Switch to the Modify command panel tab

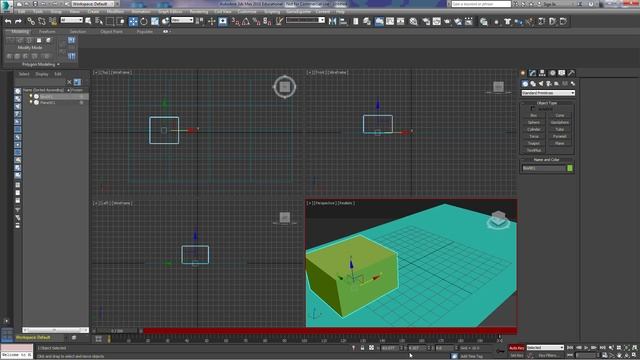532,73
